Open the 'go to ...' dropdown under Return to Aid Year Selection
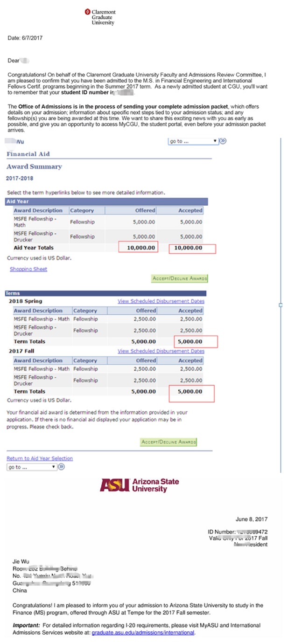 [32, 467]
